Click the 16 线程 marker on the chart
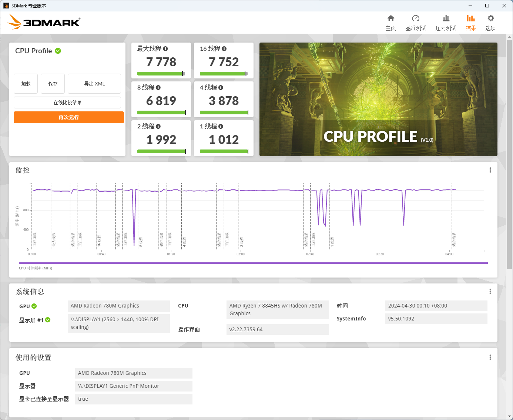Image resolution: width=513 pixels, height=420 pixels. 99,240
